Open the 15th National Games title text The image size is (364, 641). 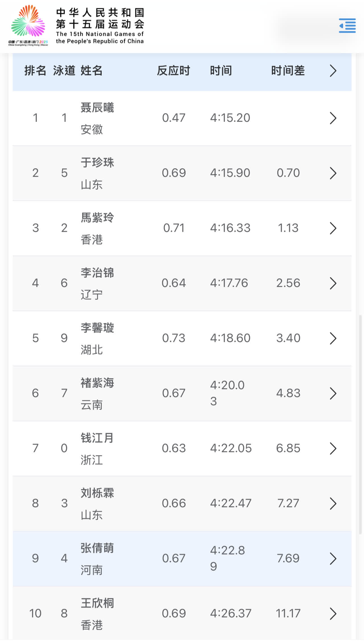coord(100,26)
